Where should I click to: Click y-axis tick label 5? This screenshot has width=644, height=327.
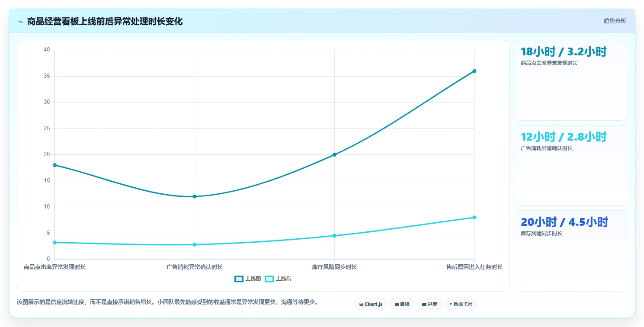coord(49,233)
